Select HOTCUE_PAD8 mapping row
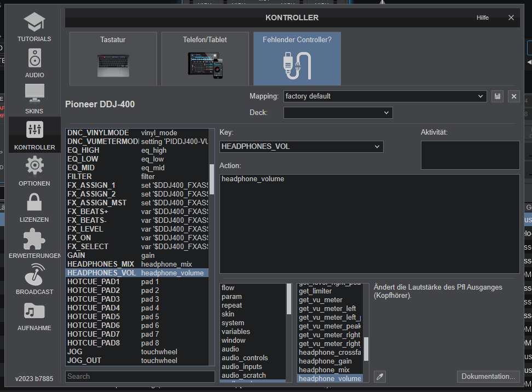The image size is (532, 392). pos(137,343)
